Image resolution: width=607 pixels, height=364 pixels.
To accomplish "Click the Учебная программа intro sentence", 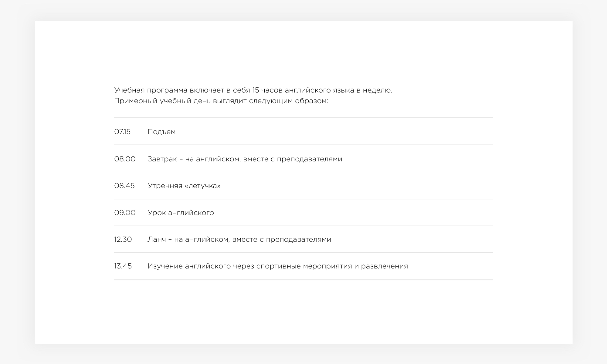I will pos(253,90).
